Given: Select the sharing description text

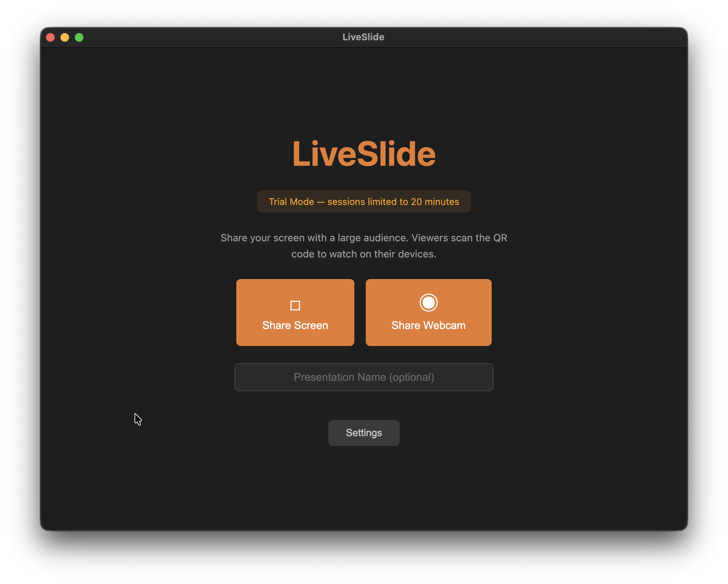Looking at the screenshot, I should 364,246.
